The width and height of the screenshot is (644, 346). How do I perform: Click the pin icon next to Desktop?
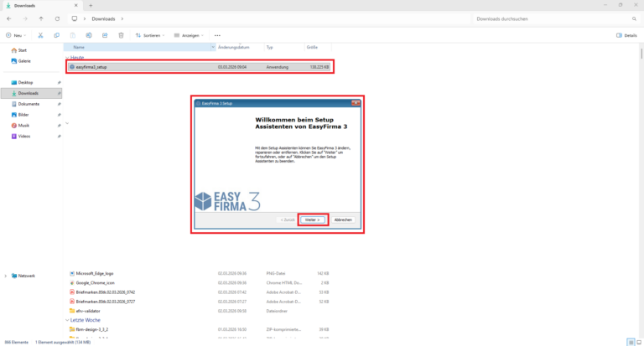(60, 82)
